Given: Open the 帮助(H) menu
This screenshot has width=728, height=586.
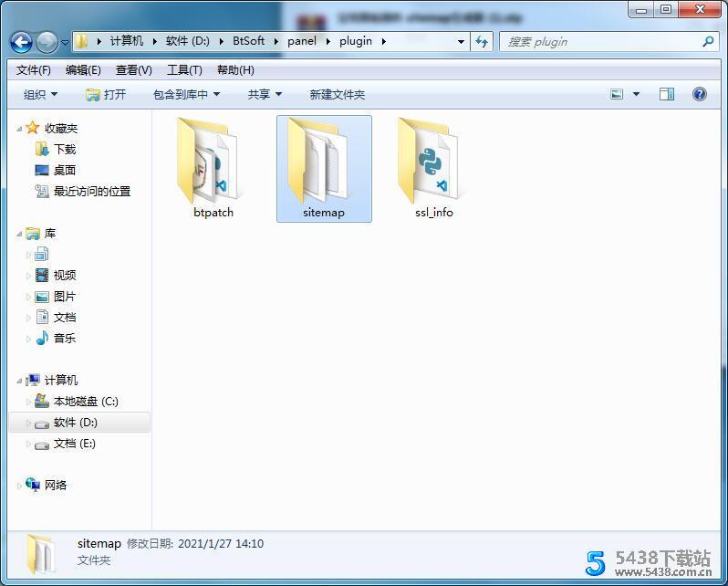Looking at the screenshot, I should (235, 70).
